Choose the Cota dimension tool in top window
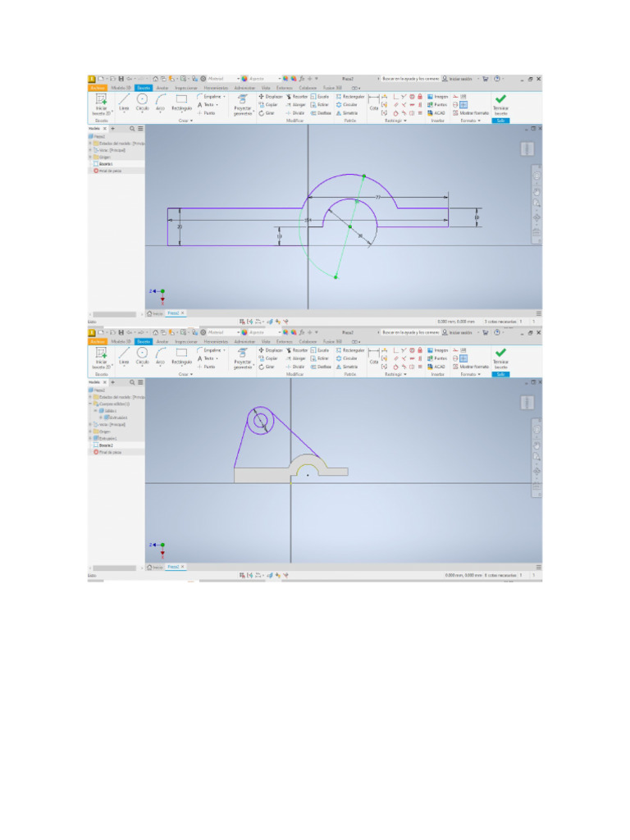The width and height of the screenshot is (630, 840). 374,102
